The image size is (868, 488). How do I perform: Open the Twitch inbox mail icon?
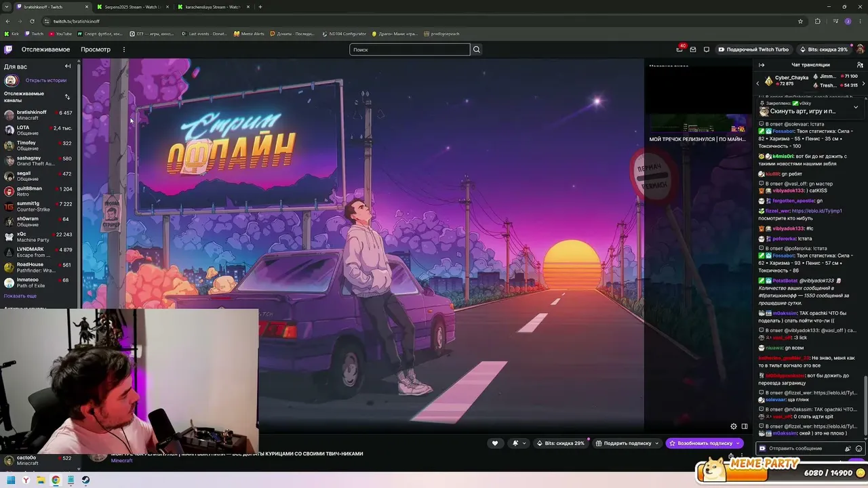coord(693,49)
